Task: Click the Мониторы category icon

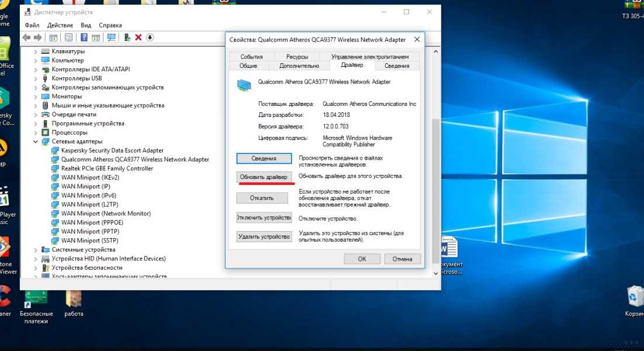Action: pyautogui.click(x=45, y=96)
